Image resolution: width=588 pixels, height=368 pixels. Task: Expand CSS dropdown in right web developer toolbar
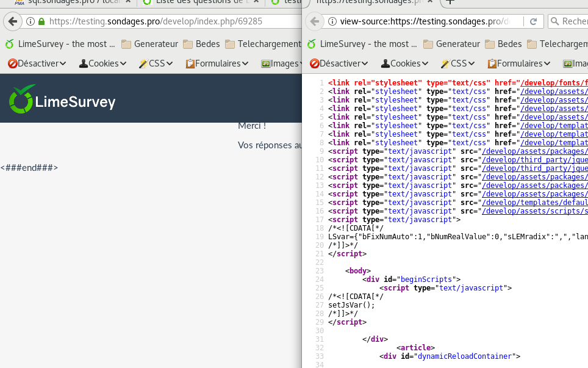(457, 63)
